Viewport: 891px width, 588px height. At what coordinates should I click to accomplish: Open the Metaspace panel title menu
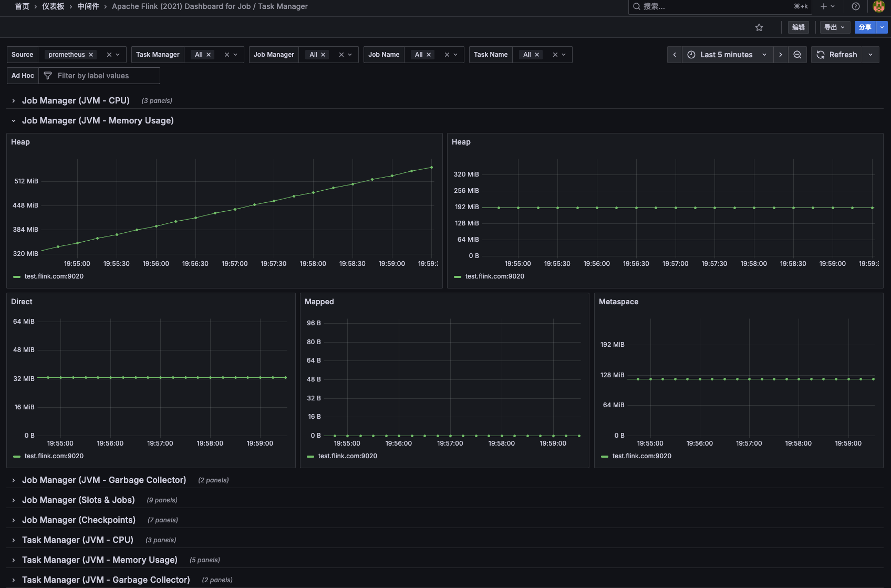tap(618, 302)
